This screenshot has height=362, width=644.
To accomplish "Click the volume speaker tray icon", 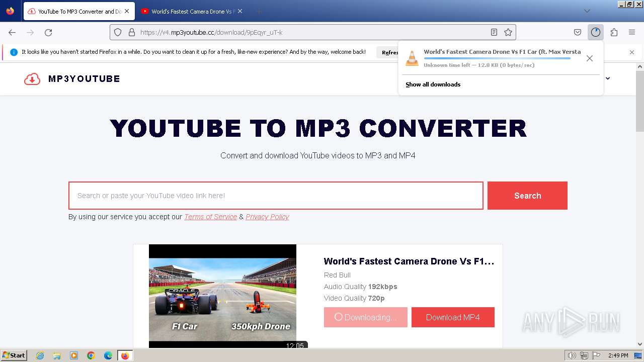I will tap(572, 355).
